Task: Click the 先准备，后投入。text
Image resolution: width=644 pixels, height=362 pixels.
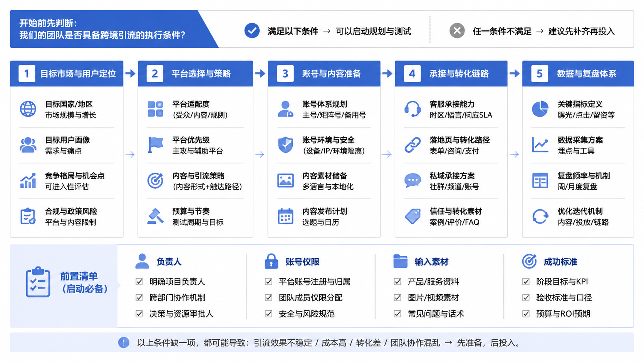Action: tap(489, 343)
